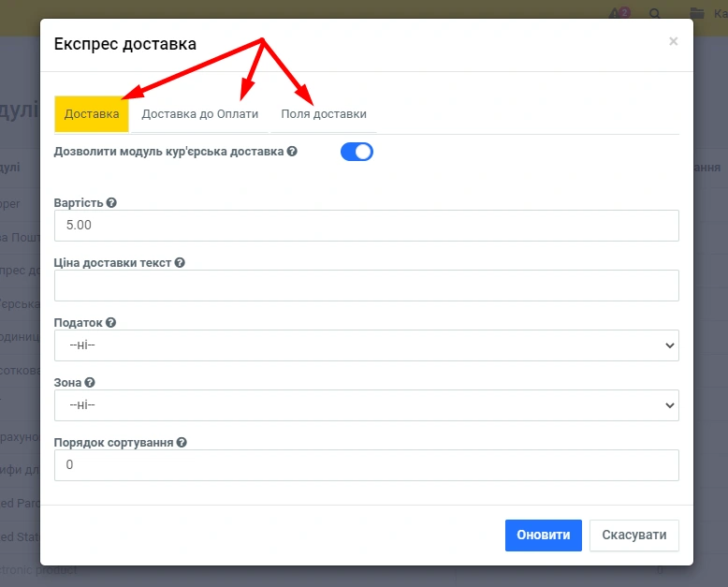This screenshot has width=728, height=587.
Task: Open the Поля доставки tab
Action: pos(324,114)
